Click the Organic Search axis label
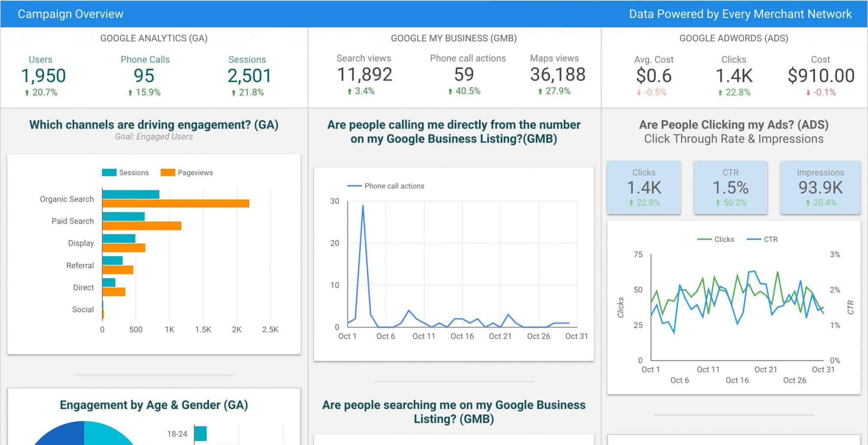868x445 pixels. click(x=66, y=199)
